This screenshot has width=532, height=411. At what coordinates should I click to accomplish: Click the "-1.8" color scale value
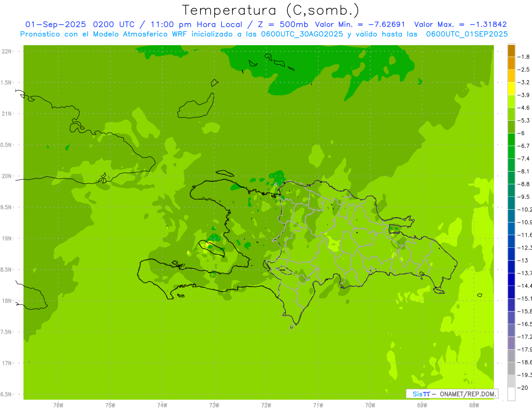(524, 57)
